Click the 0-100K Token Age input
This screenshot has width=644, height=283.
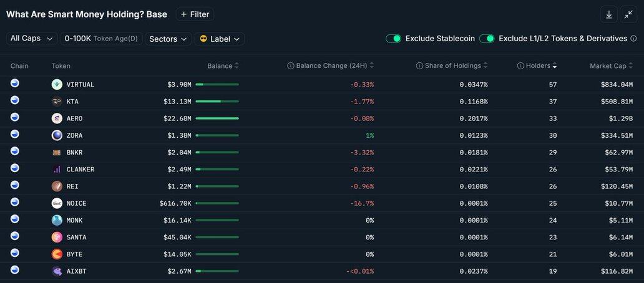[102, 39]
